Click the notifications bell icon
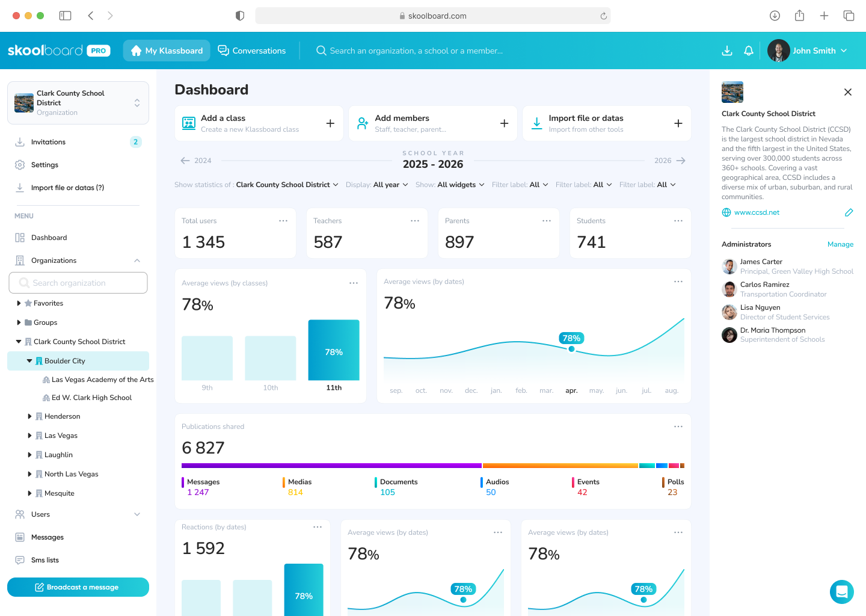This screenshot has width=866, height=616. (x=749, y=51)
